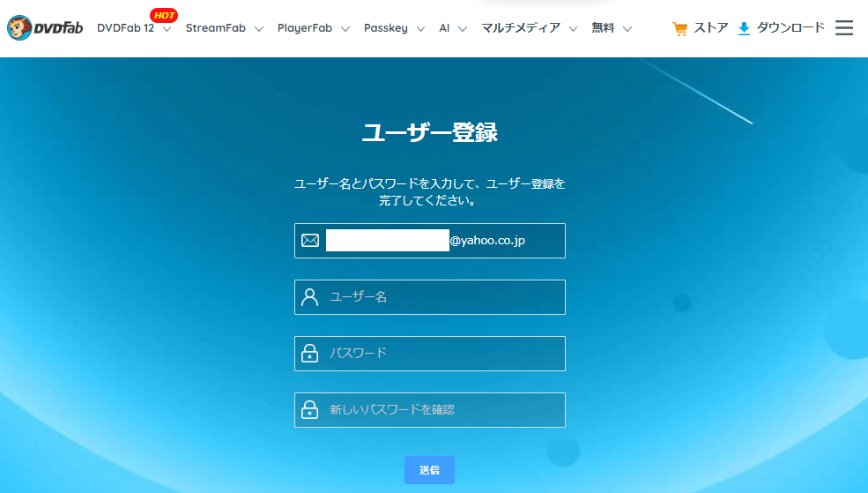Image resolution: width=868 pixels, height=493 pixels.
Task: Expand the PlayerFab dropdown chevron
Action: click(x=345, y=29)
